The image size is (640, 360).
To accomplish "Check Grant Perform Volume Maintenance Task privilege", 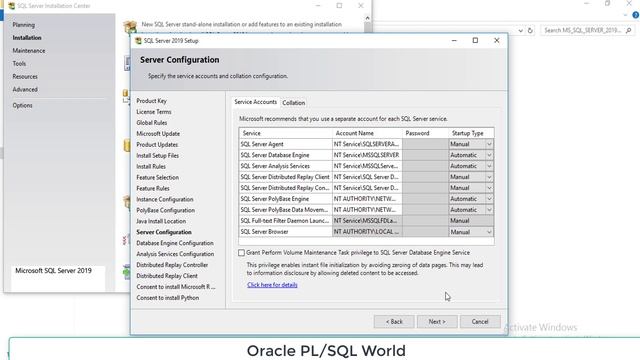I will pos(242,253).
